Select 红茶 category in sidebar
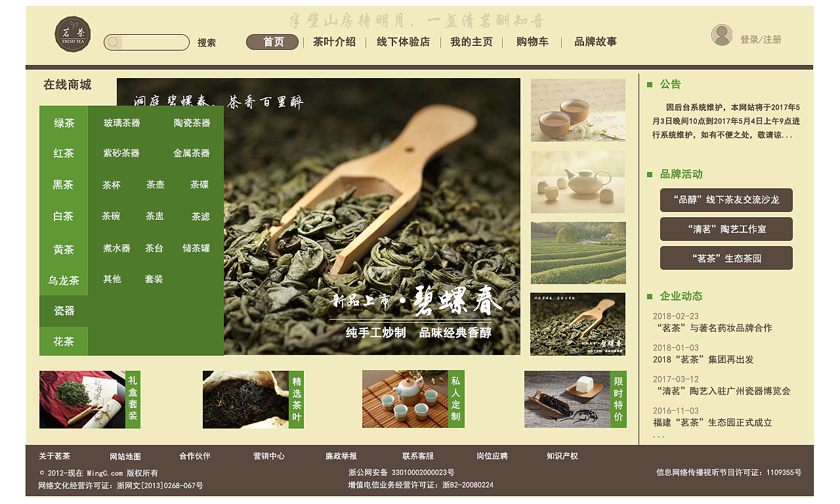The height and width of the screenshot is (504, 840). [x=64, y=154]
